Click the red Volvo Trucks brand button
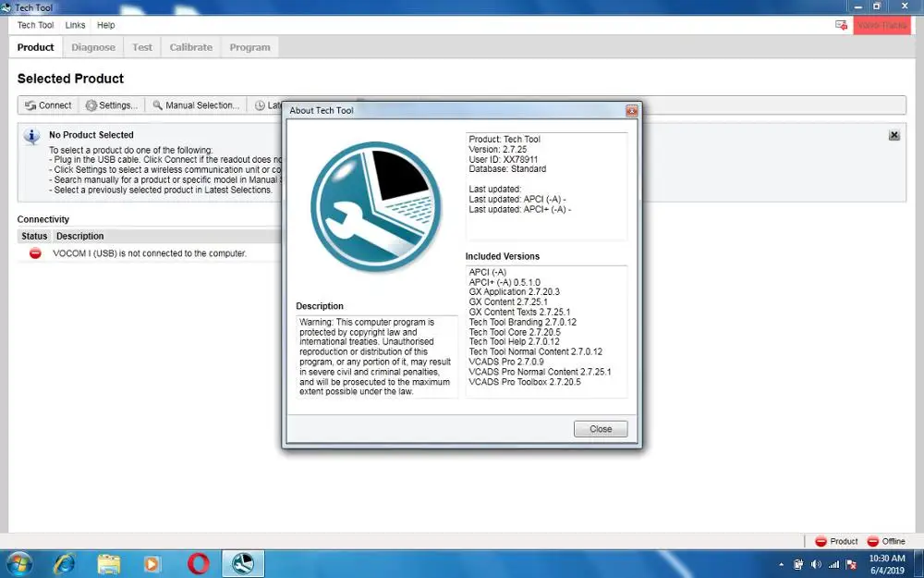Image resolution: width=924 pixels, height=578 pixels. tap(881, 25)
